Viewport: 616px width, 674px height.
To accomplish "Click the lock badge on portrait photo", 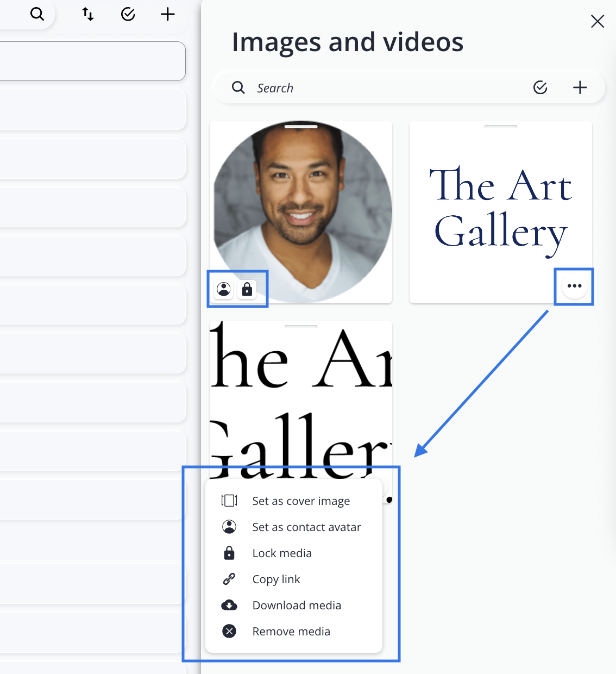I will (247, 289).
